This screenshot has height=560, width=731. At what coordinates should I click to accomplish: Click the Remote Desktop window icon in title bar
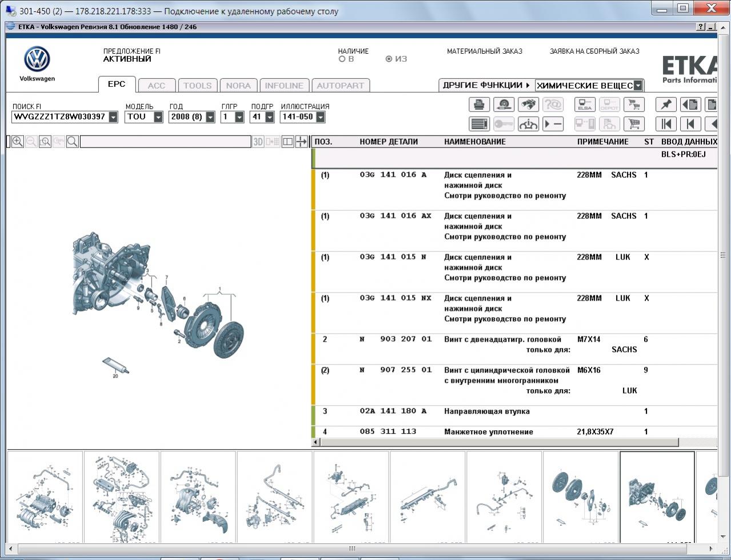pyautogui.click(x=11, y=11)
